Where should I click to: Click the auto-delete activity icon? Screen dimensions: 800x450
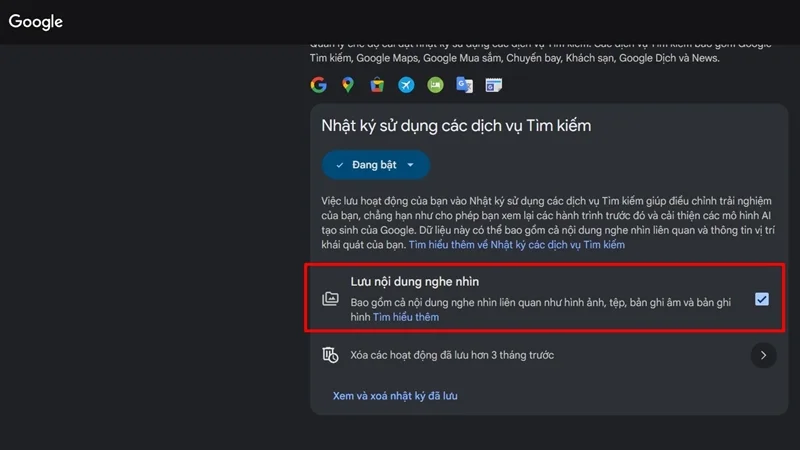(330, 355)
